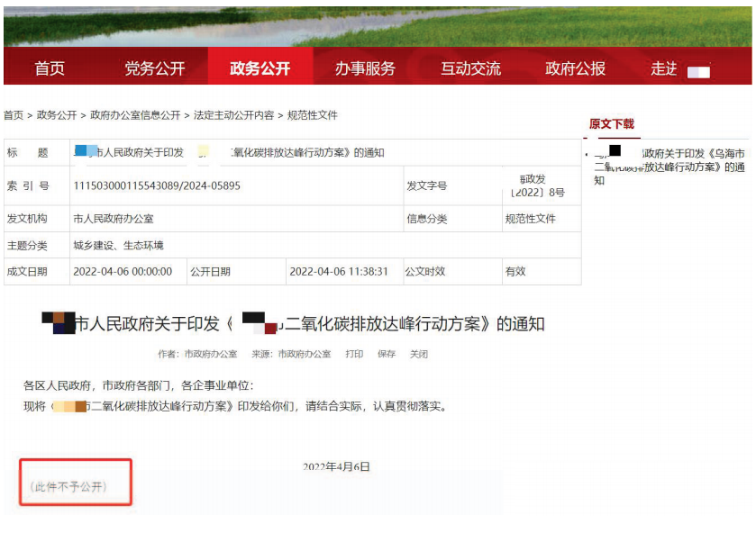This screenshot has height=542, width=756.
Task: Click 保存 to save the article
Action: [x=387, y=355]
